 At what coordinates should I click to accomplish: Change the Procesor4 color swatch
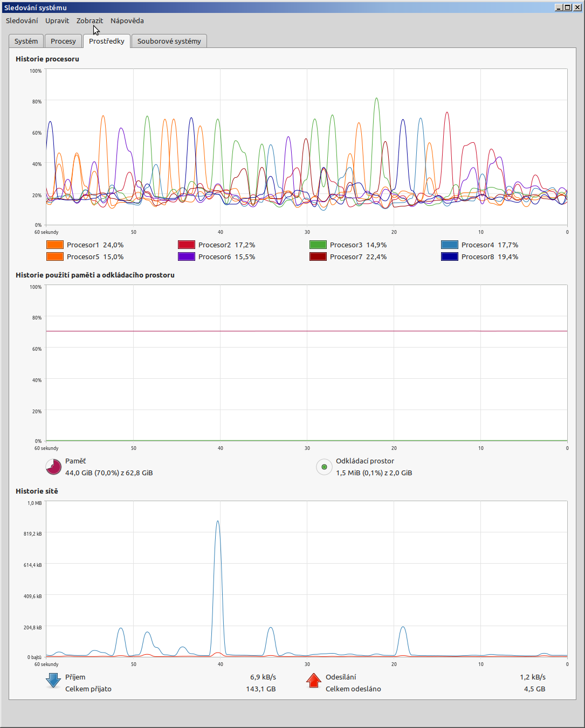coord(450,245)
